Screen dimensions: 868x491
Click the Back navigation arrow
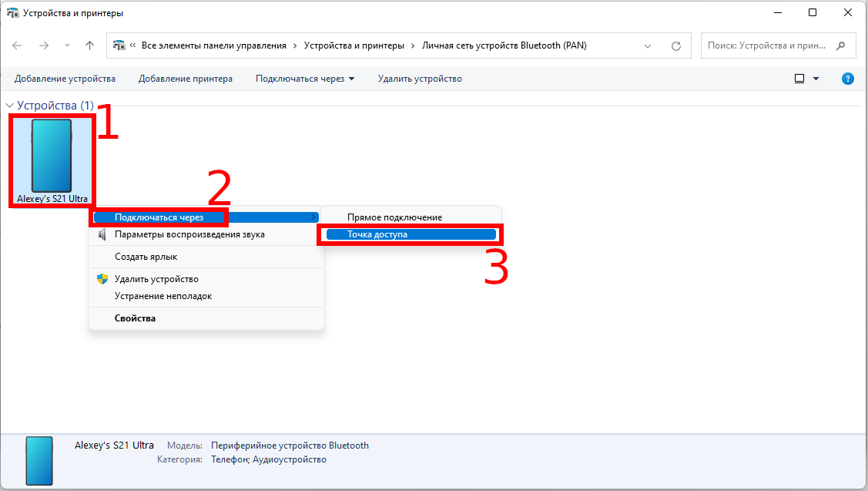coord(17,45)
